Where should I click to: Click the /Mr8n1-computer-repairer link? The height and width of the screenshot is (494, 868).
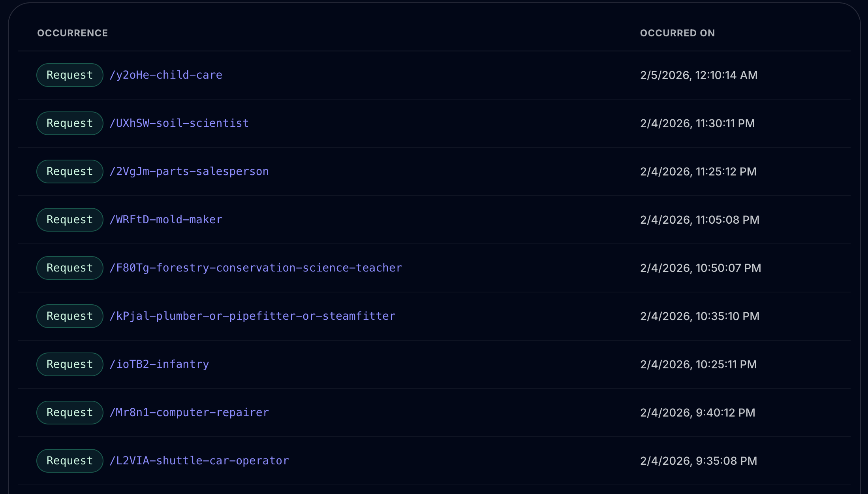click(189, 413)
